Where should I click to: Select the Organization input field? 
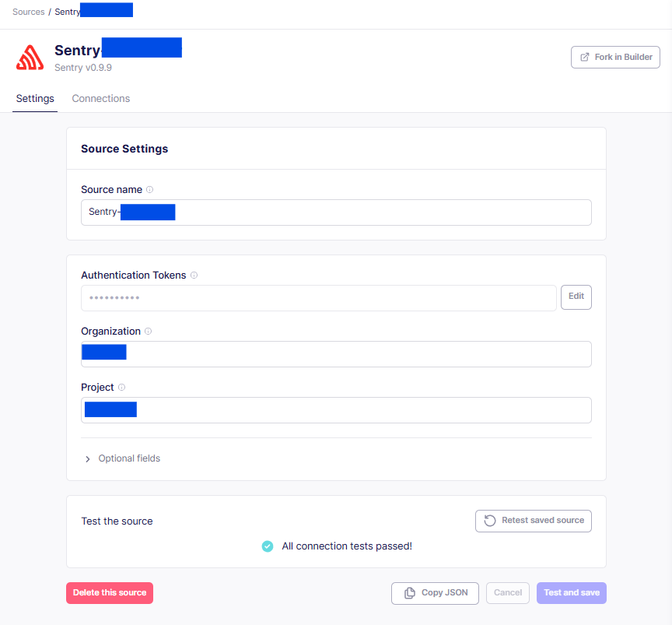point(336,353)
